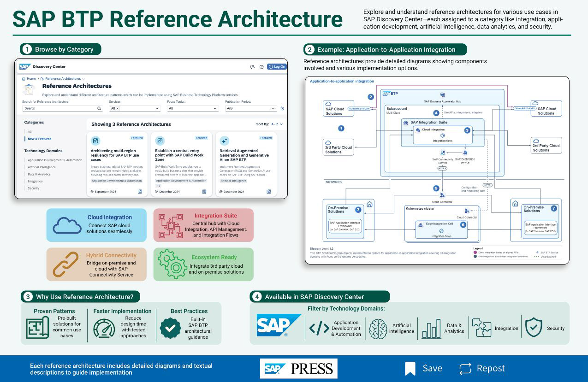Click the search magnifier icon
Screen dimensions: 588x382
pyautogui.click(x=99, y=108)
